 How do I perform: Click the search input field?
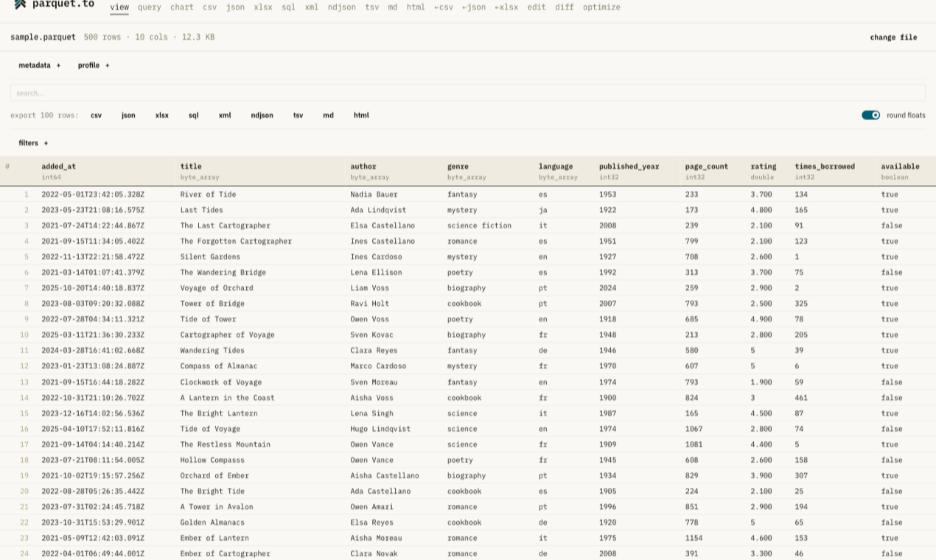(467, 93)
